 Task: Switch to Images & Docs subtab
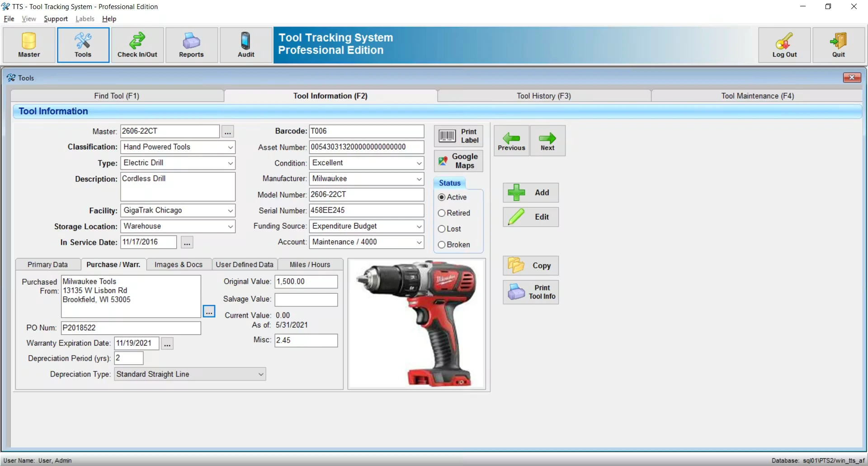pos(179,265)
